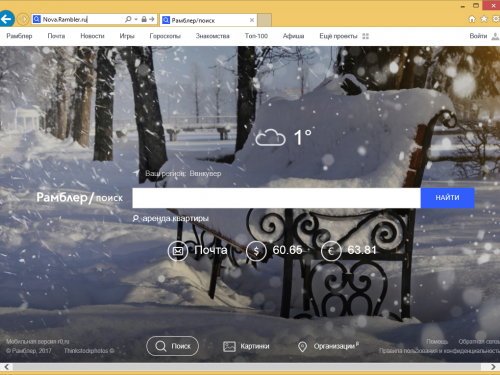Expand Ещё проекты menu
Image resolution: width=500 pixels, height=375 pixels.
pos(338,36)
